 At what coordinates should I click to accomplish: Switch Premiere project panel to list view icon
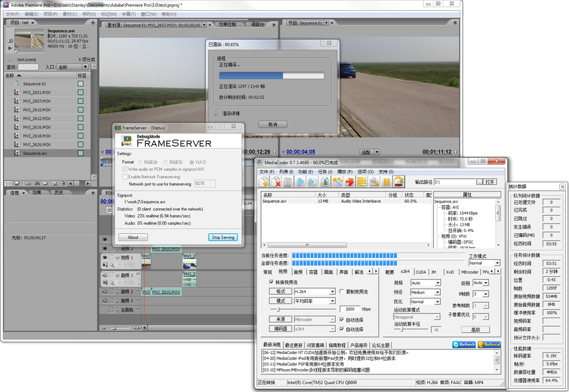point(8,184)
